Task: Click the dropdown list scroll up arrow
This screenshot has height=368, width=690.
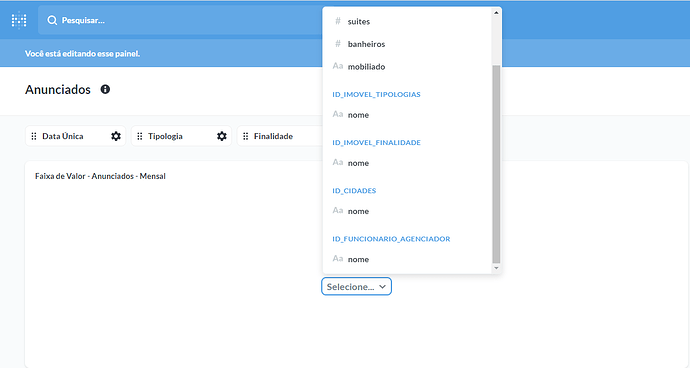Action: [x=496, y=13]
